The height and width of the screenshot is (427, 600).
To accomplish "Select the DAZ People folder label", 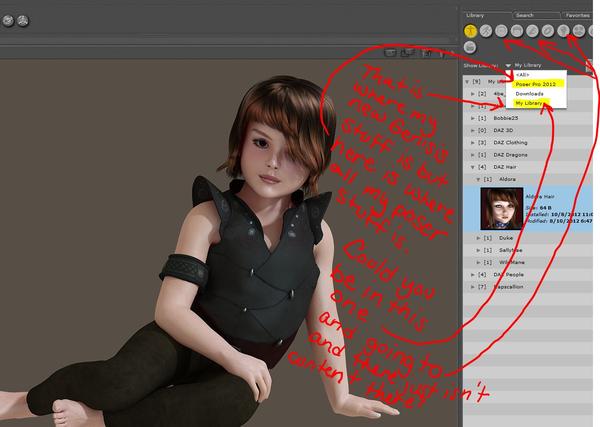I will pos(507,275).
